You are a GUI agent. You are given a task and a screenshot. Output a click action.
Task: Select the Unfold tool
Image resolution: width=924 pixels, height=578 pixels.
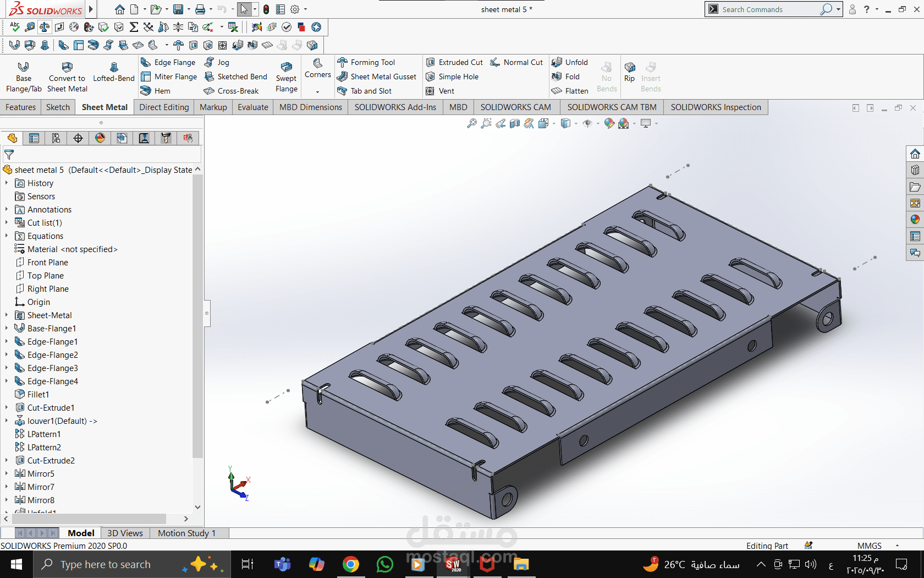(x=570, y=62)
